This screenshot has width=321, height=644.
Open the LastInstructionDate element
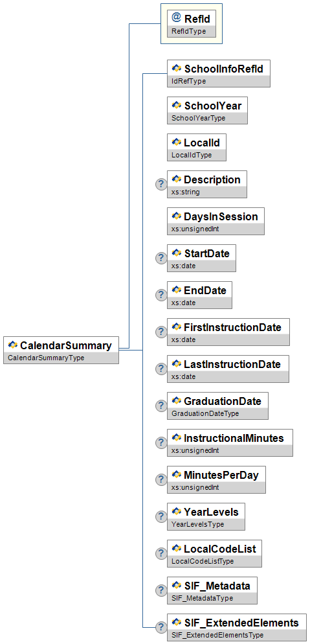(228, 369)
